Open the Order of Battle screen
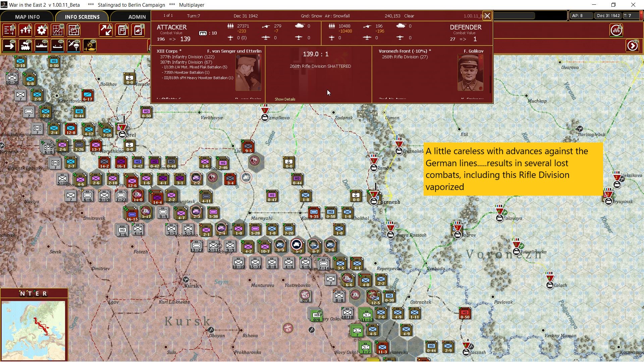Image resolution: width=644 pixels, height=362 pixels. [x=9, y=30]
